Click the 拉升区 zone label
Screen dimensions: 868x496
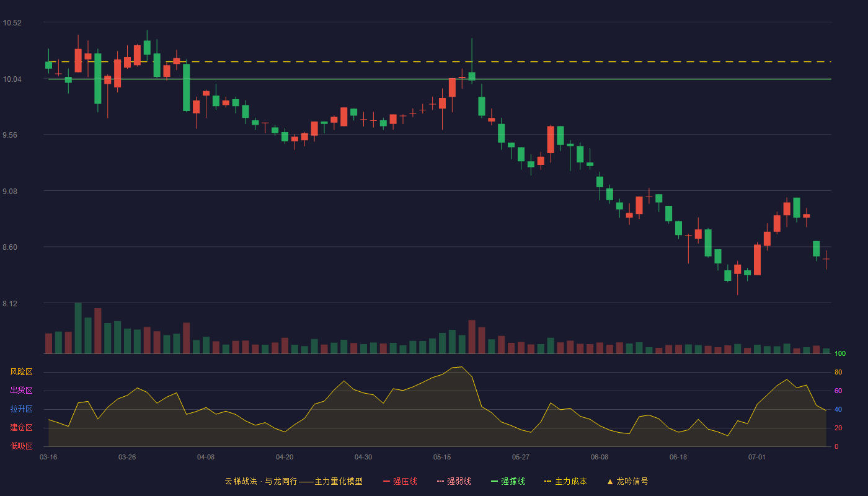point(21,409)
